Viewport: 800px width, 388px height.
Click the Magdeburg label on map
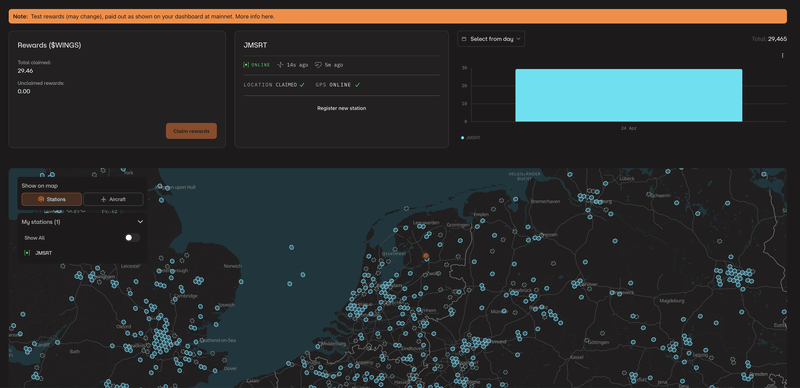(671, 301)
